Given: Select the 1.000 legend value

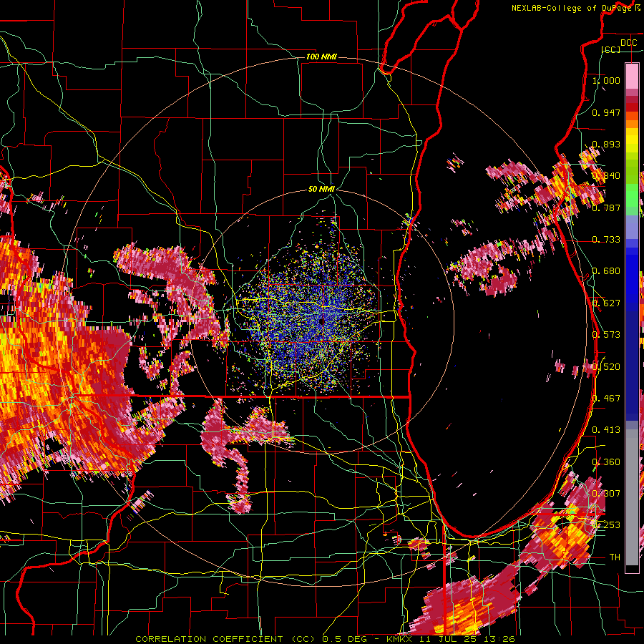Looking at the screenshot, I should 606,80.
